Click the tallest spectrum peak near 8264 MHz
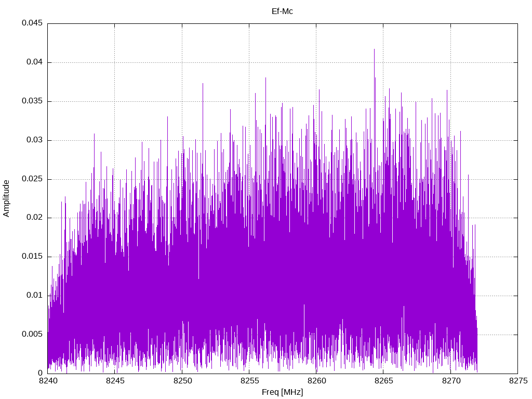 [374, 50]
